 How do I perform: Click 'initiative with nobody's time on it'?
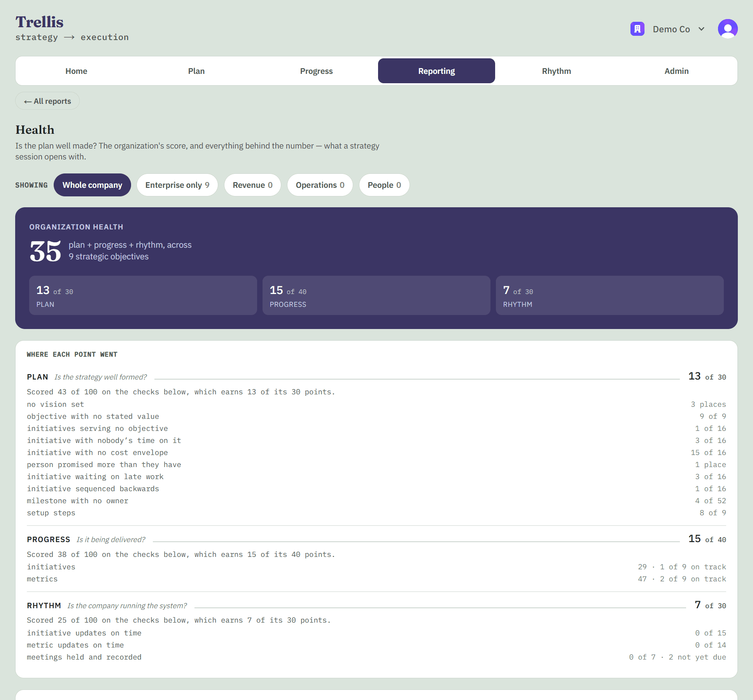point(376,441)
